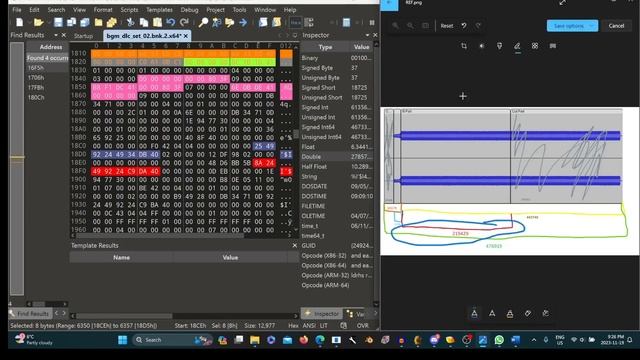The height and width of the screenshot is (360, 640).
Task: Click Cancel in the Photos editor
Action: [x=616, y=26]
